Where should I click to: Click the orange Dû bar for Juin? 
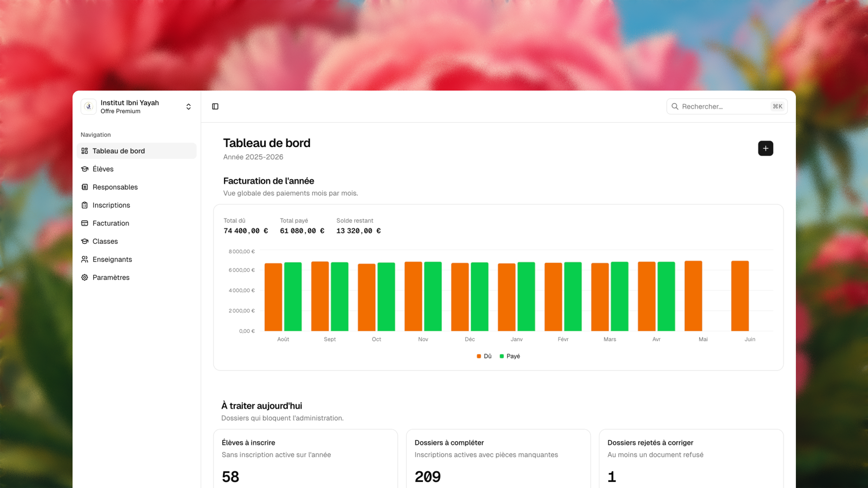coord(740,296)
